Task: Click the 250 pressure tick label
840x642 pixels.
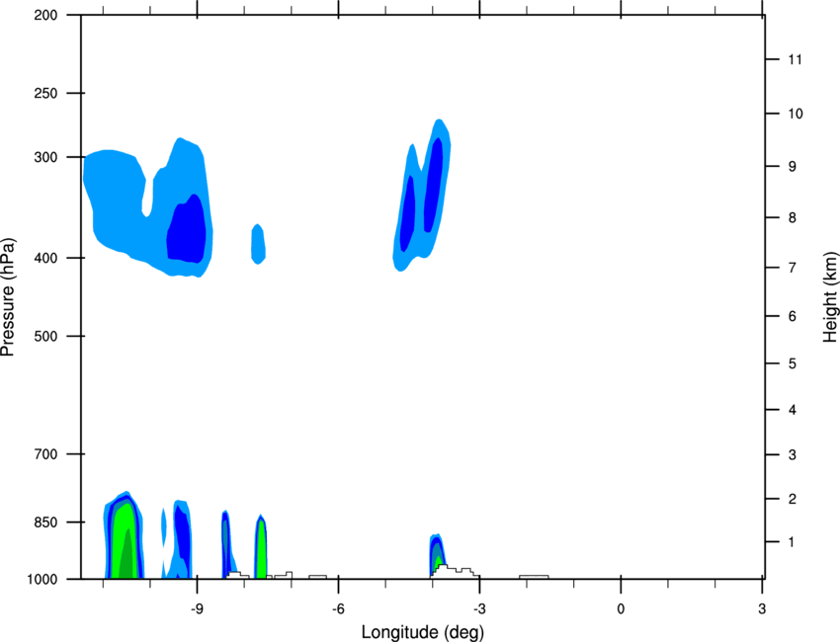Action: click(x=45, y=93)
